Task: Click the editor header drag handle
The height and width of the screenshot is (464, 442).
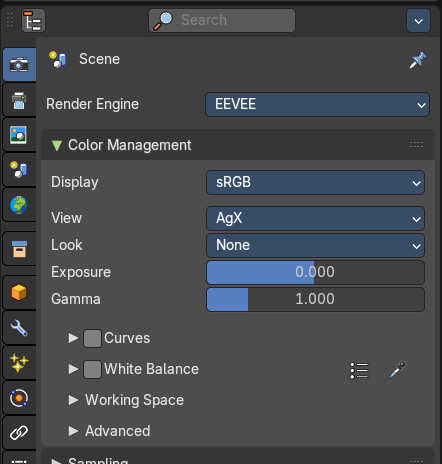Action: (x=10, y=20)
